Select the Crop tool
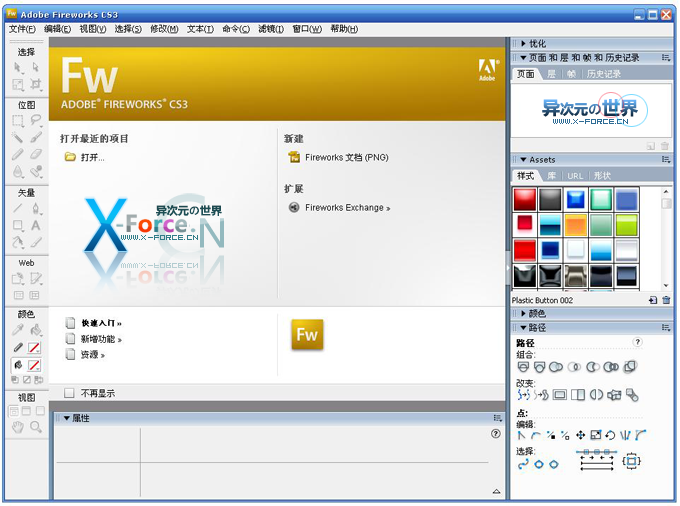This screenshot has width=680, height=506. tap(36, 85)
